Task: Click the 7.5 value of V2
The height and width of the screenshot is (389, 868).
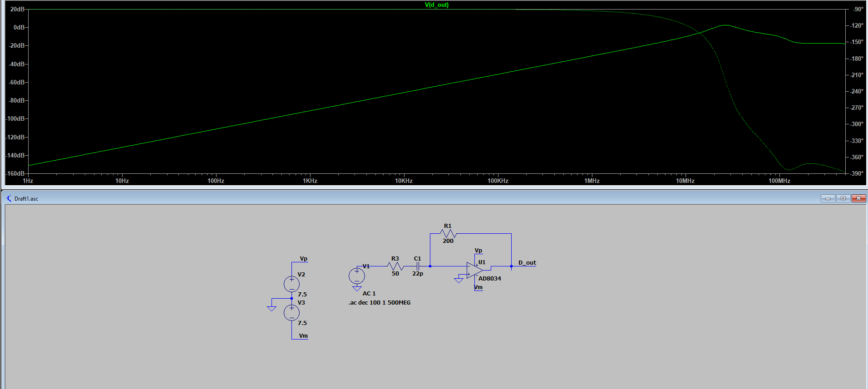Action: [302, 295]
